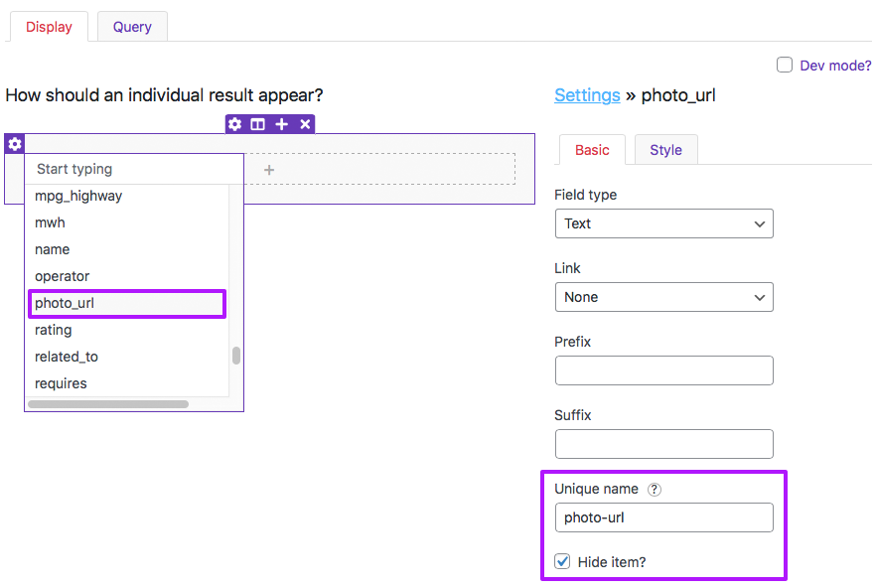This screenshot has width=876, height=588.
Task: Show Unique name help tooltip icon
Action: pos(655,490)
